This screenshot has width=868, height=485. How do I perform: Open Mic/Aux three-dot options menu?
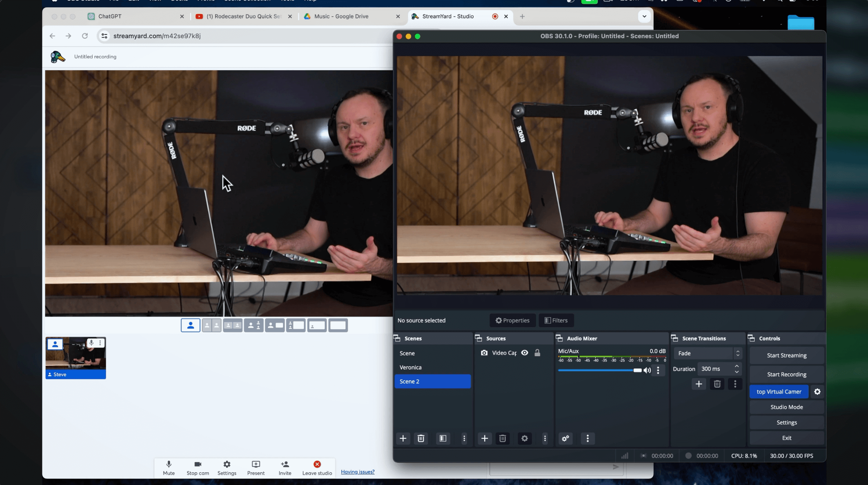pos(658,370)
